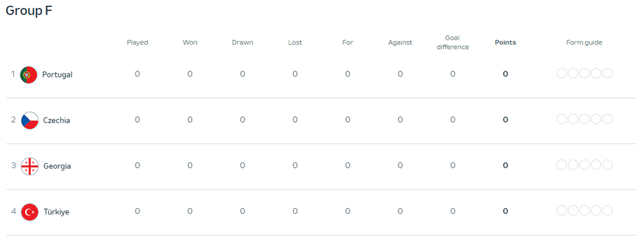This screenshot has width=644, height=241.
Task: Click the Form guide column header
Action: click(x=584, y=42)
